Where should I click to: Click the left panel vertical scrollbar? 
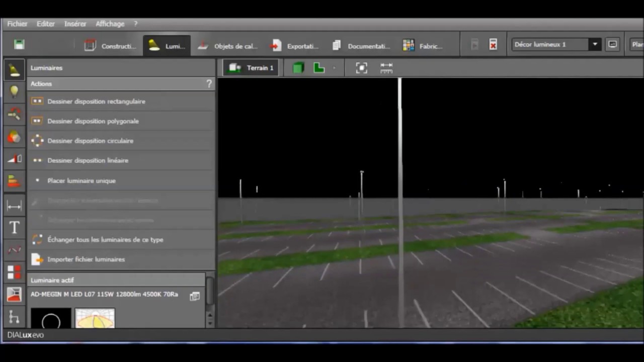pos(210,291)
